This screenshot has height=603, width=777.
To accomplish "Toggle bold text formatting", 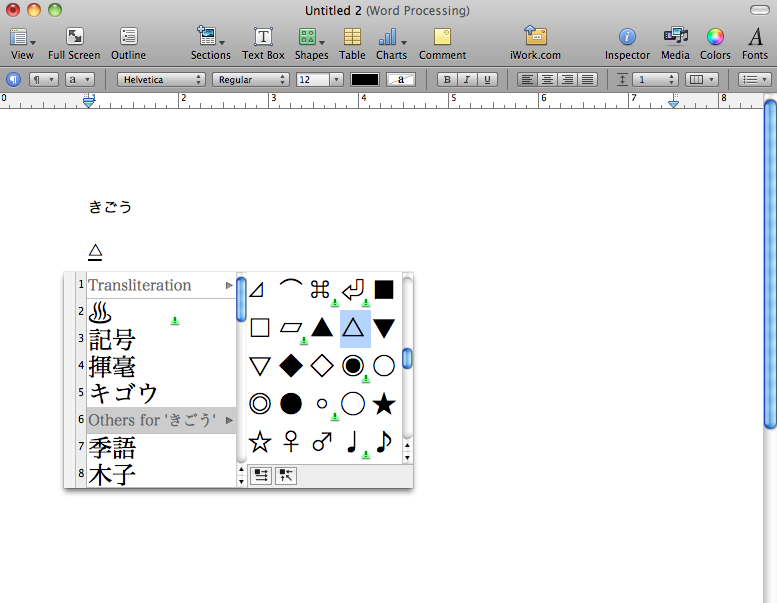I will tap(447, 80).
